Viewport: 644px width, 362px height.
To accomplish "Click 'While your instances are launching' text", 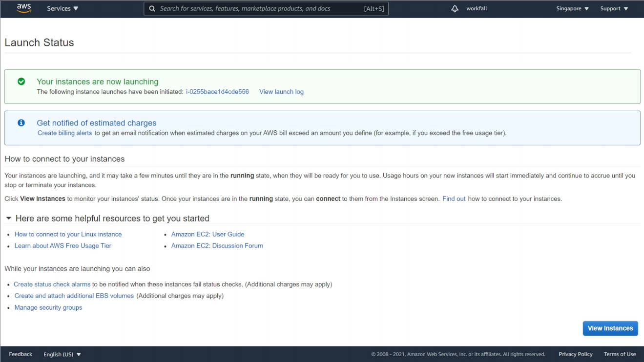I will pos(77,269).
